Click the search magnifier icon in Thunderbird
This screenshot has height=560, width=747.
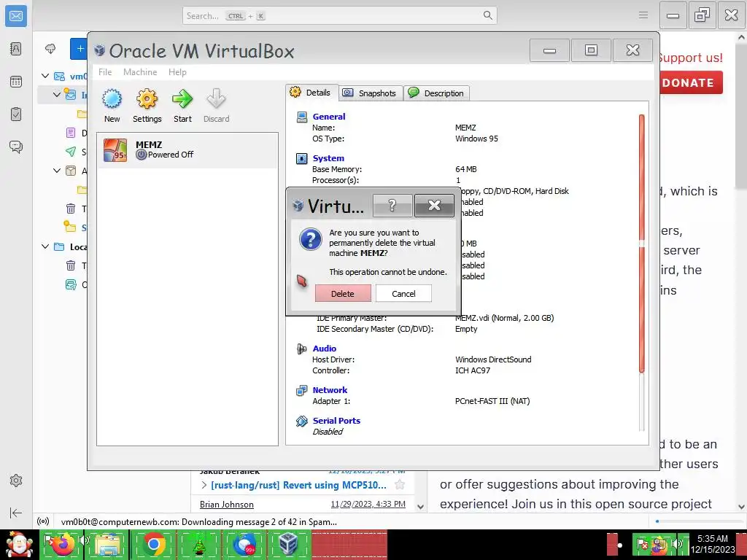point(488,15)
